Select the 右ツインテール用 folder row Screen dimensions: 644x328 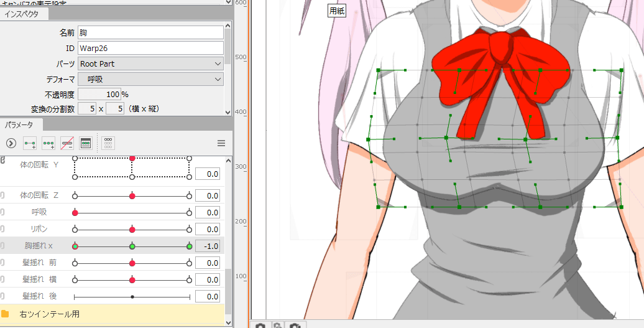112,314
